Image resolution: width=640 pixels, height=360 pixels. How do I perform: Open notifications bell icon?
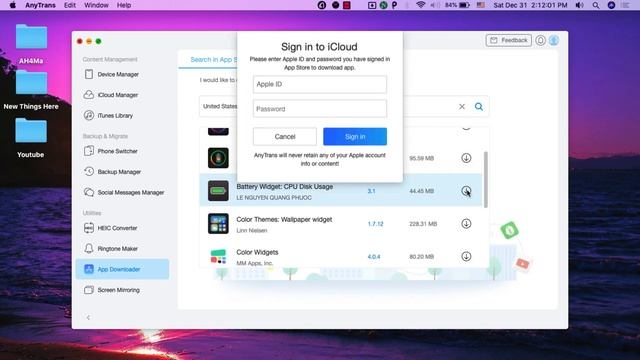pos(540,40)
